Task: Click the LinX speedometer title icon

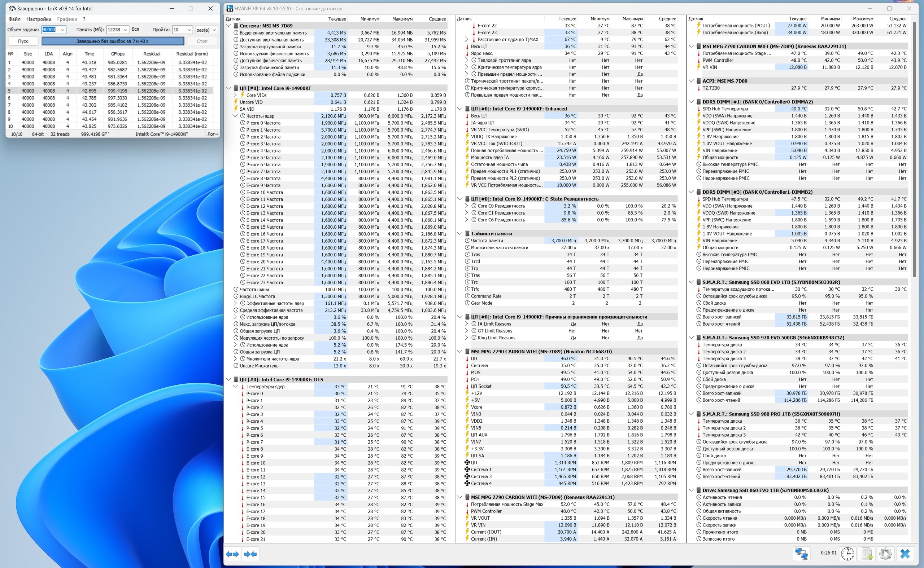Action: pos(12,8)
